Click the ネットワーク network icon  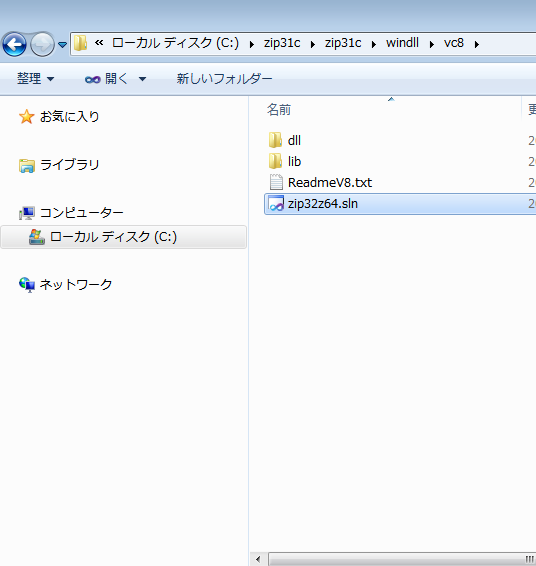click(x=27, y=285)
